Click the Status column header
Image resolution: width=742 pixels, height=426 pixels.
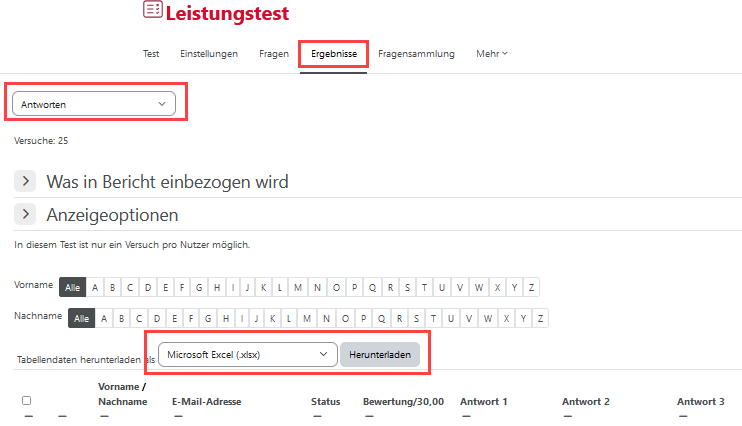(326, 401)
